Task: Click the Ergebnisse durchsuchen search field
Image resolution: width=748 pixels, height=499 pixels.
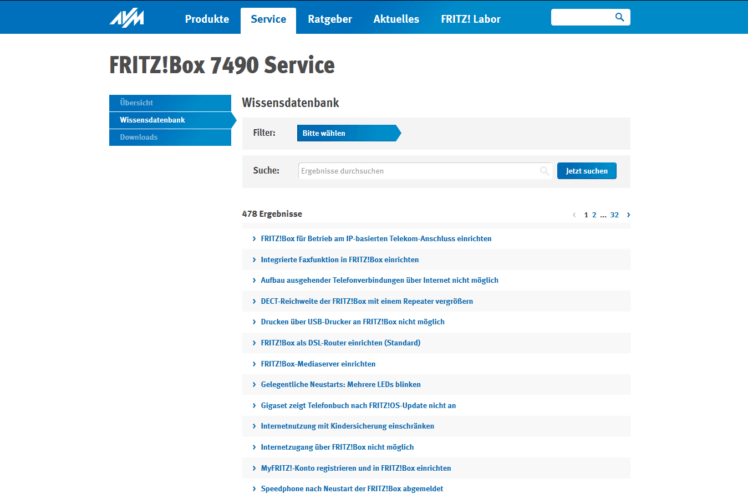Action: (x=425, y=171)
